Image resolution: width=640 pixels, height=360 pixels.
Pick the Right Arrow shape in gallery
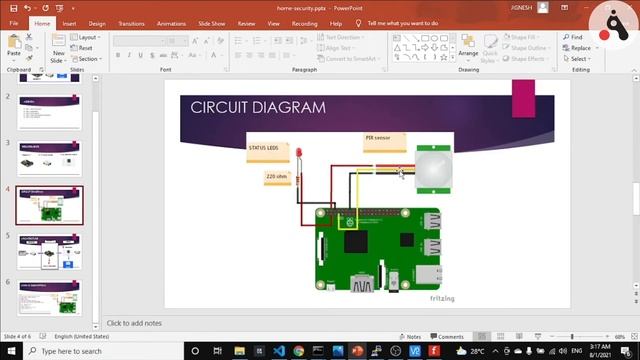click(x=425, y=48)
